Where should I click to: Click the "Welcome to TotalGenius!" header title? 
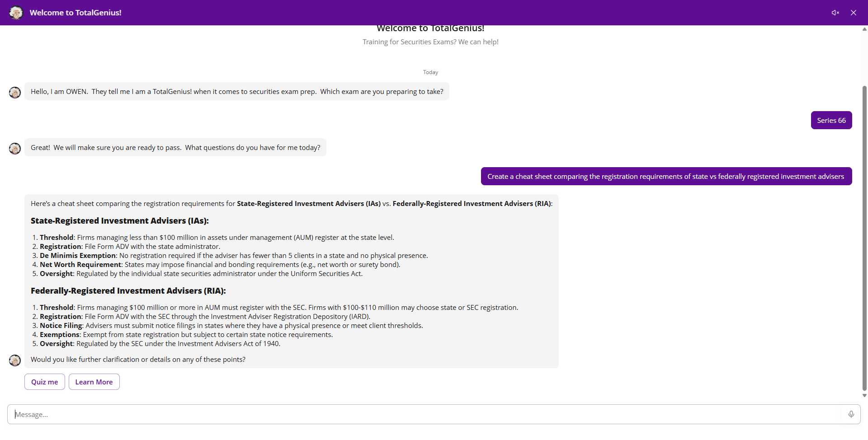pos(75,13)
